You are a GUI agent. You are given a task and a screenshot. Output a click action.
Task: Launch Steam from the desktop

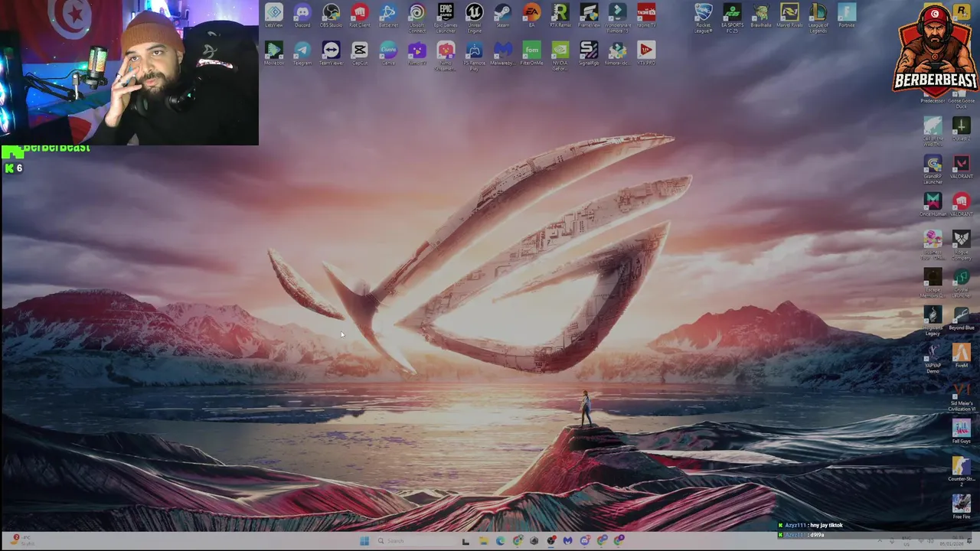coord(503,15)
